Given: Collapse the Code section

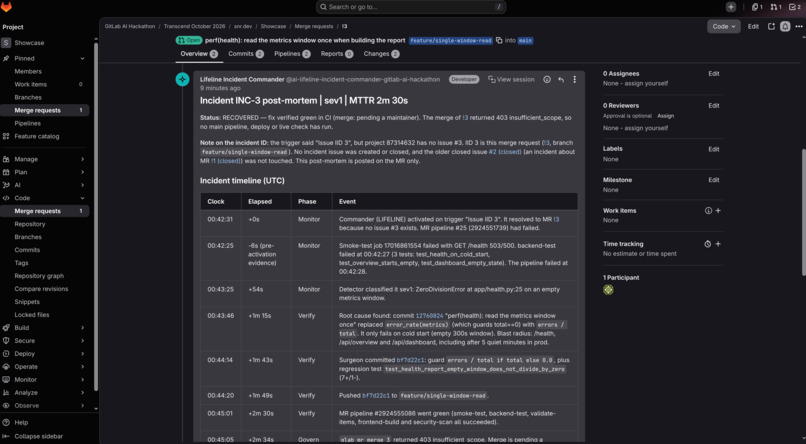Looking at the screenshot, I should [x=45, y=198].
